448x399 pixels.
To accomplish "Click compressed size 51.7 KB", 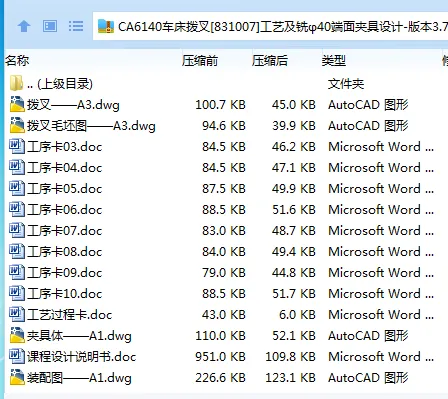I will (x=294, y=294).
